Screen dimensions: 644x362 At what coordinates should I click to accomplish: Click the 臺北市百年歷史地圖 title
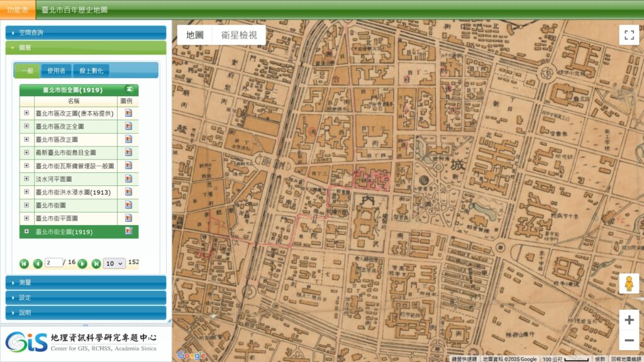[x=74, y=10]
